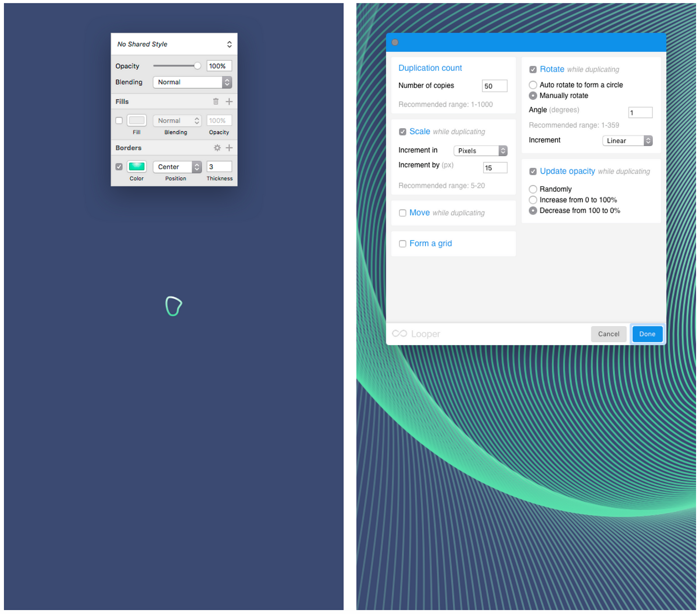Delete fills using the trash icon
The height and width of the screenshot is (614, 700).
pyautogui.click(x=216, y=101)
